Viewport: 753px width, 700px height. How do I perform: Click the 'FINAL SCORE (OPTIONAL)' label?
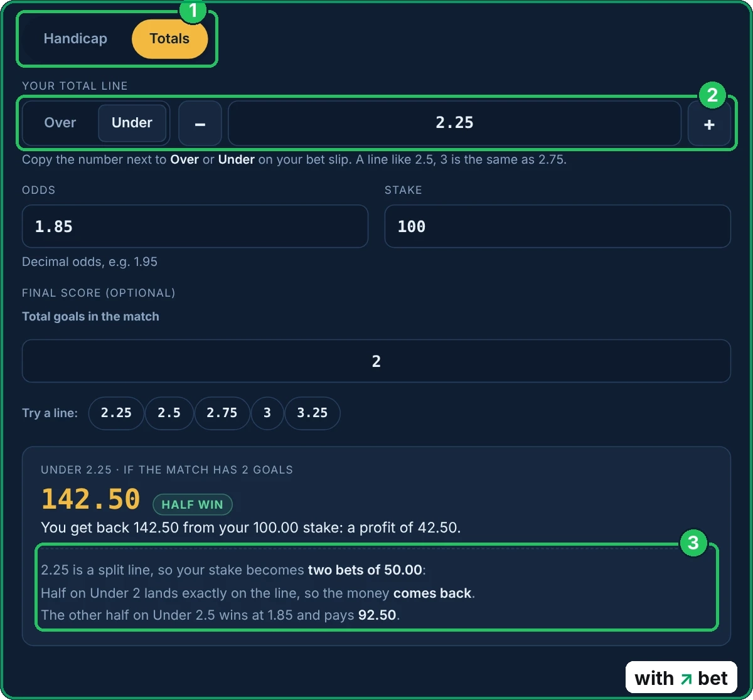[x=99, y=293]
